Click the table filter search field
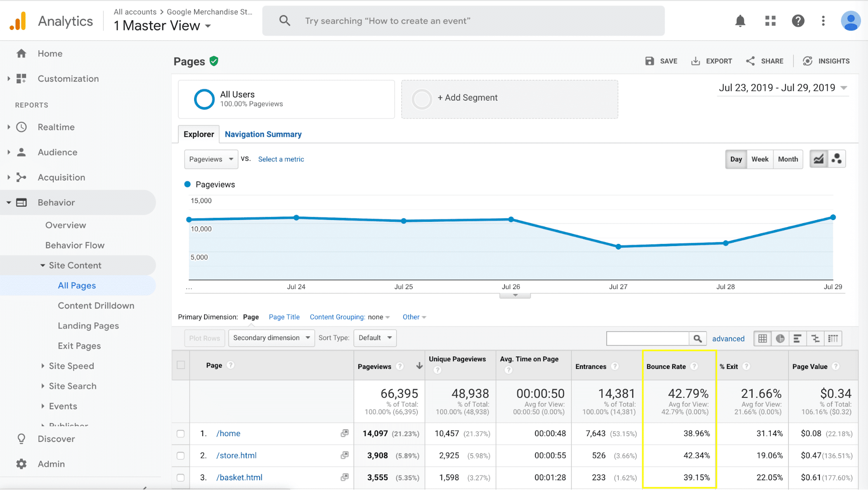 coord(647,339)
